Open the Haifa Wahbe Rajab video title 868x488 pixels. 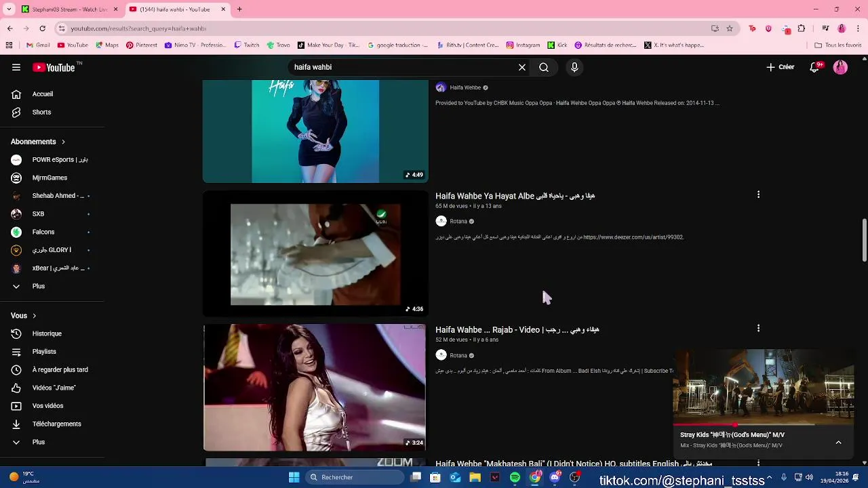[517, 330]
